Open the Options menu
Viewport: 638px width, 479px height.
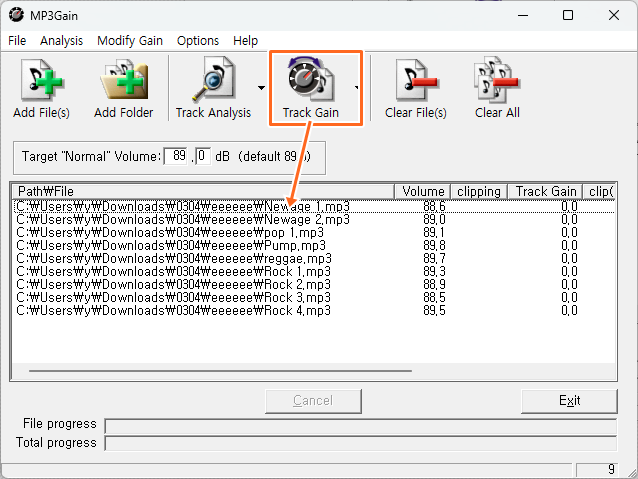point(198,41)
